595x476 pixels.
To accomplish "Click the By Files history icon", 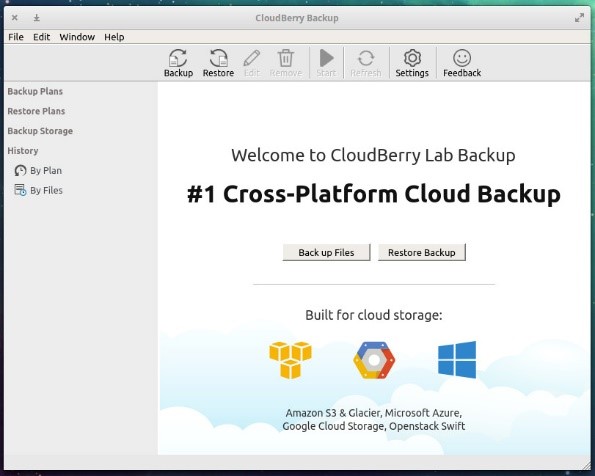I will [x=20, y=190].
